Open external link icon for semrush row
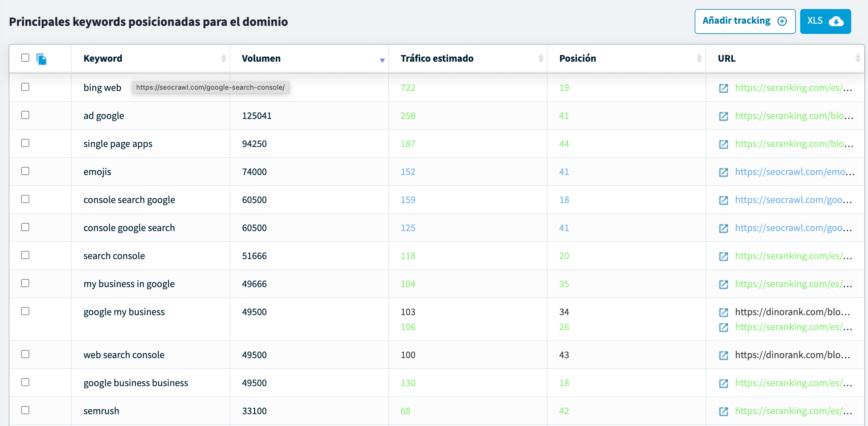 723,411
